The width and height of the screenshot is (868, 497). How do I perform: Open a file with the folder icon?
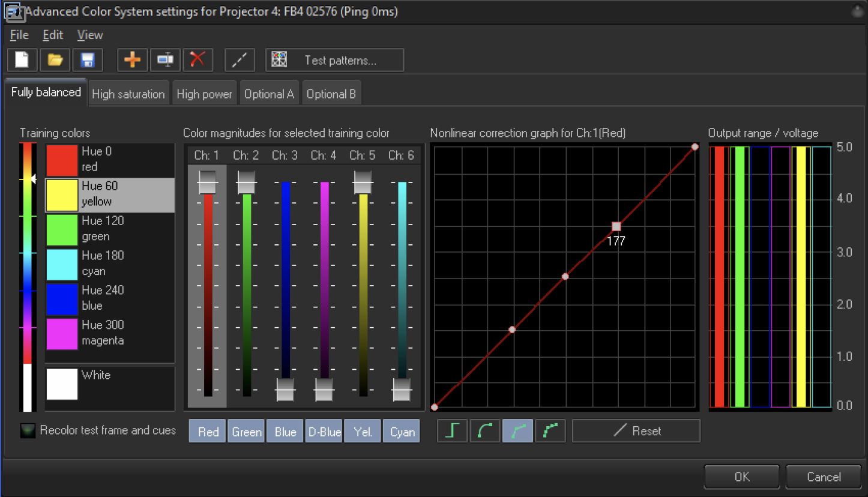(x=55, y=60)
